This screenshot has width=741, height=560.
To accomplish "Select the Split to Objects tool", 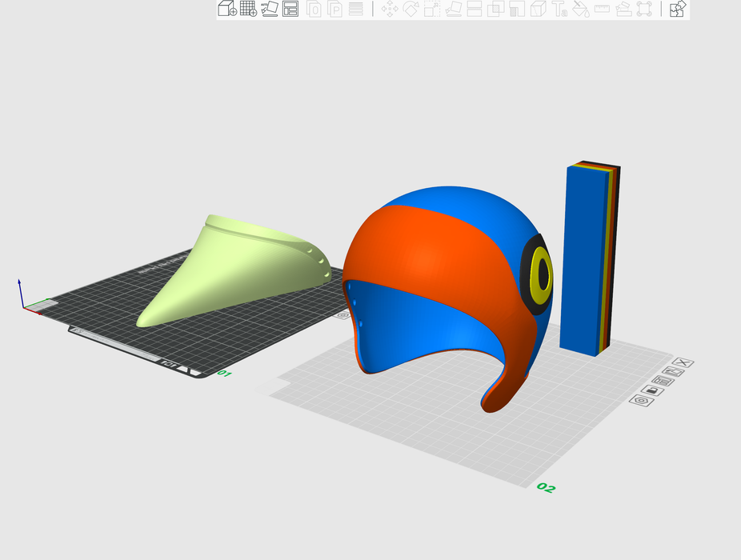I will [314, 9].
